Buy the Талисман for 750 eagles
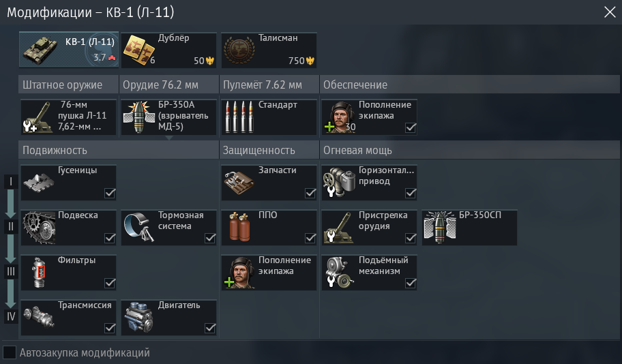Image resolution: width=622 pixels, height=364 pixels. pos(269,50)
